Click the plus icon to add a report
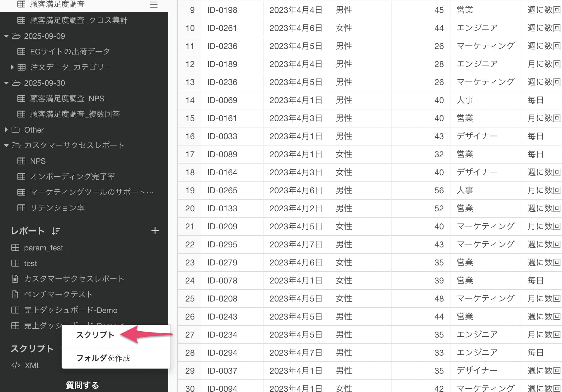Image resolution: width=562 pixels, height=392 pixels. click(x=155, y=231)
